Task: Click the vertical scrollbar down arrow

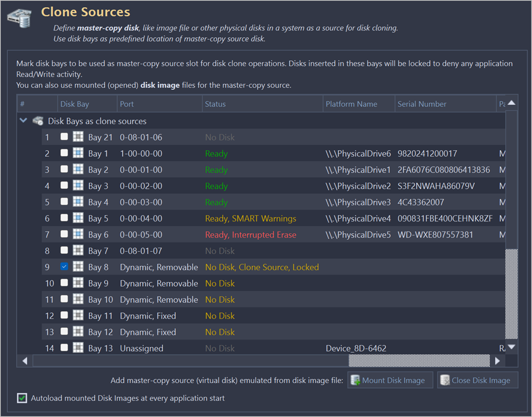Action: tap(511, 347)
